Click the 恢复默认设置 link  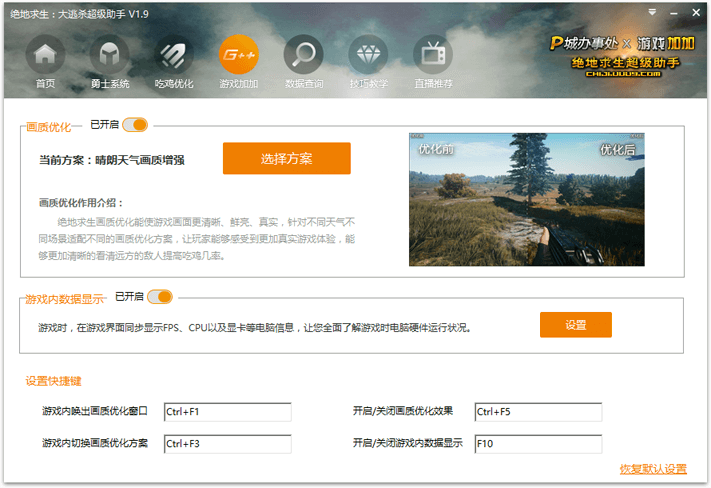point(653,469)
